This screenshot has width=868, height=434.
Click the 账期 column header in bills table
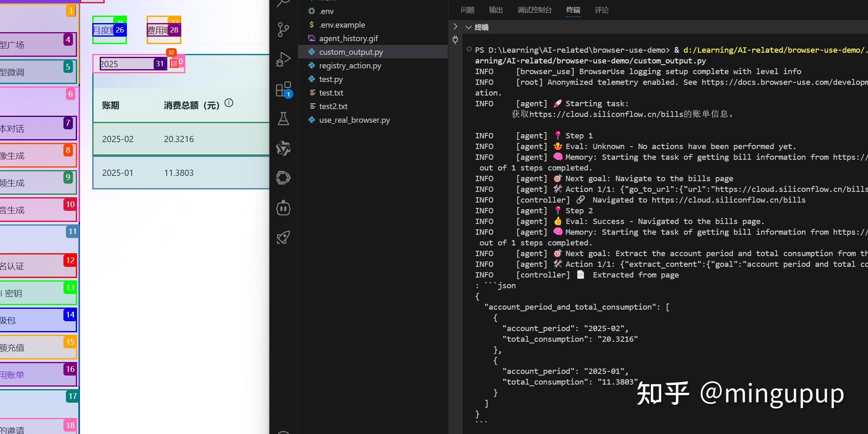pyautogui.click(x=111, y=105)
